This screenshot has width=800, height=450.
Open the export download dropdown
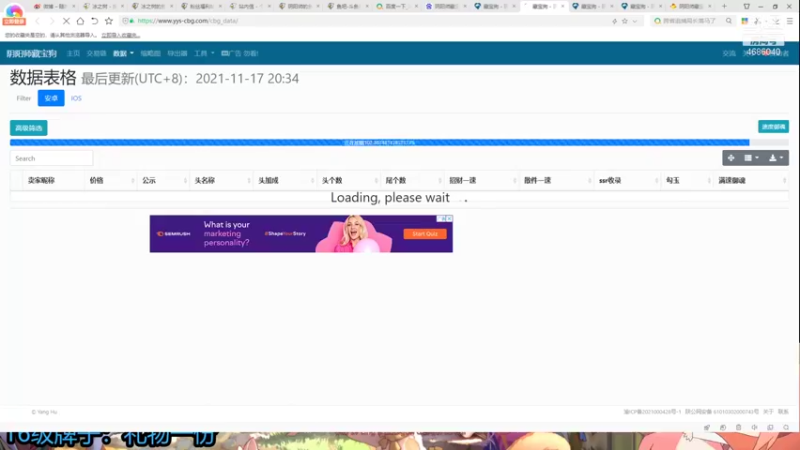[x=776, y=158]
